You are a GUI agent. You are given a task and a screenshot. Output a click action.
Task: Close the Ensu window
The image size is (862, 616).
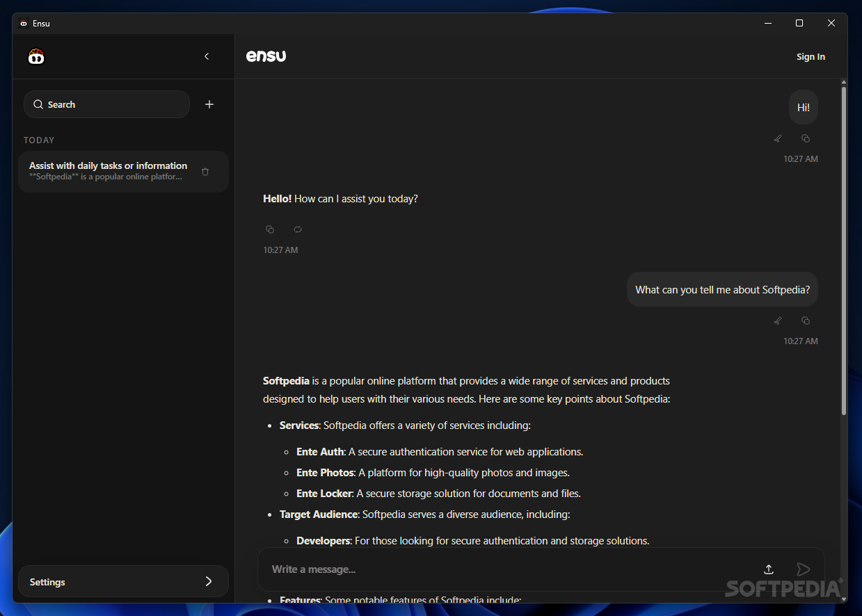pos(831,23)
